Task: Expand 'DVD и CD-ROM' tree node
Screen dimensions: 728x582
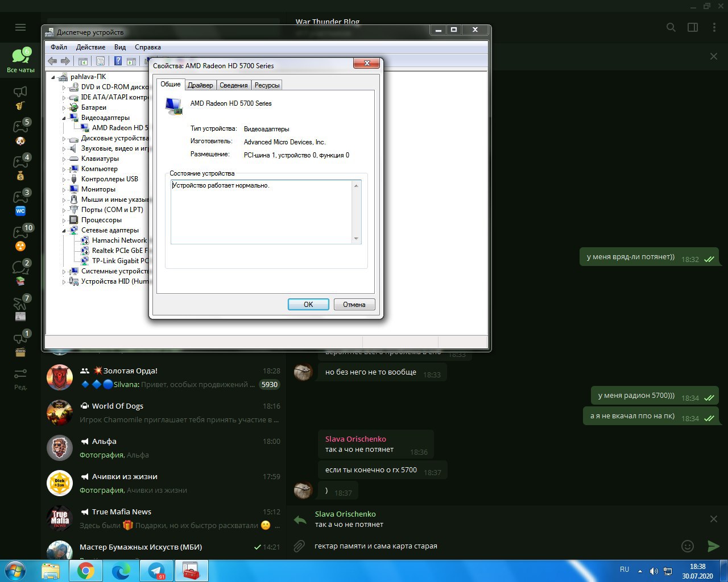Action: (x=64, y=88)
